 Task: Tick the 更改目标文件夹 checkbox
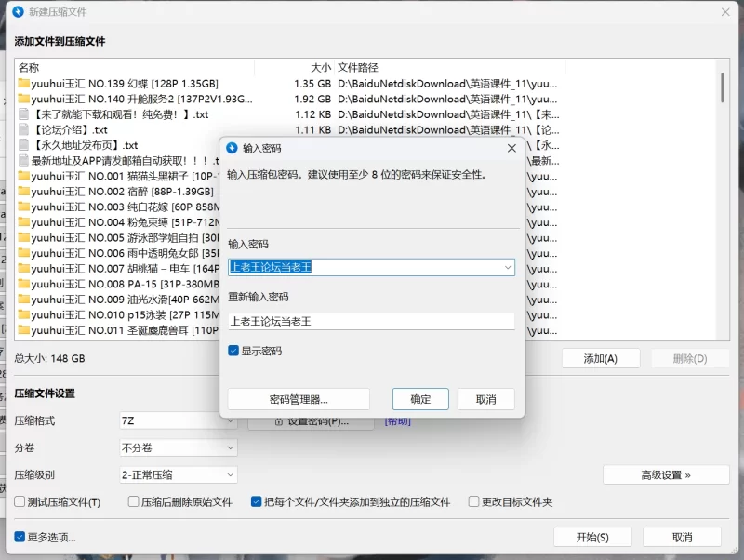pos(473,502)
